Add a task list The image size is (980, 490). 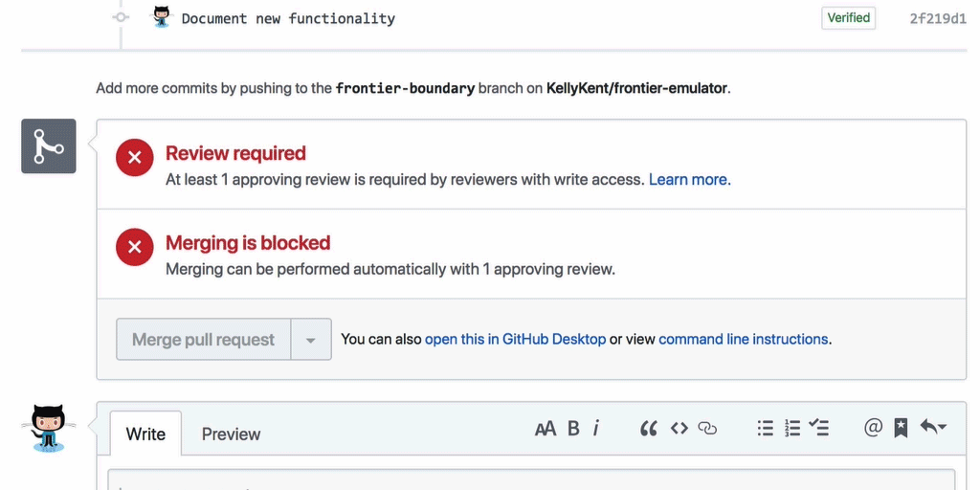point(818,429)
